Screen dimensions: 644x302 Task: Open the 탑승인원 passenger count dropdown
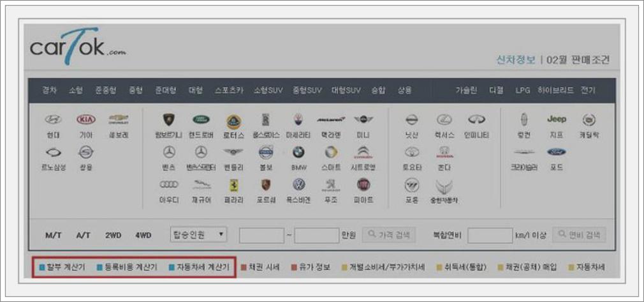(198, 235)
